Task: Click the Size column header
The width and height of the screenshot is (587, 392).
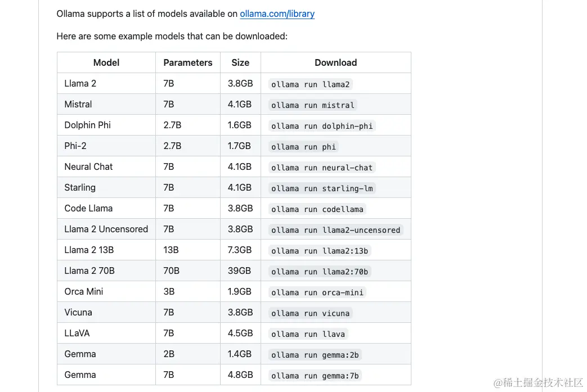Action: click(x=240, y=62)
